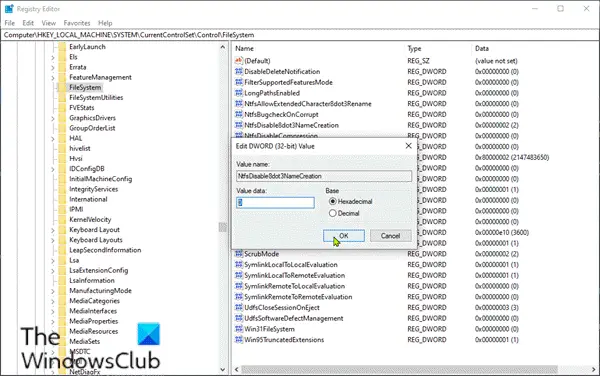
Task: Click the NtfsAllowExtendedCharacter8dot3Rename value icon
Action: click(x=239, y=104)
